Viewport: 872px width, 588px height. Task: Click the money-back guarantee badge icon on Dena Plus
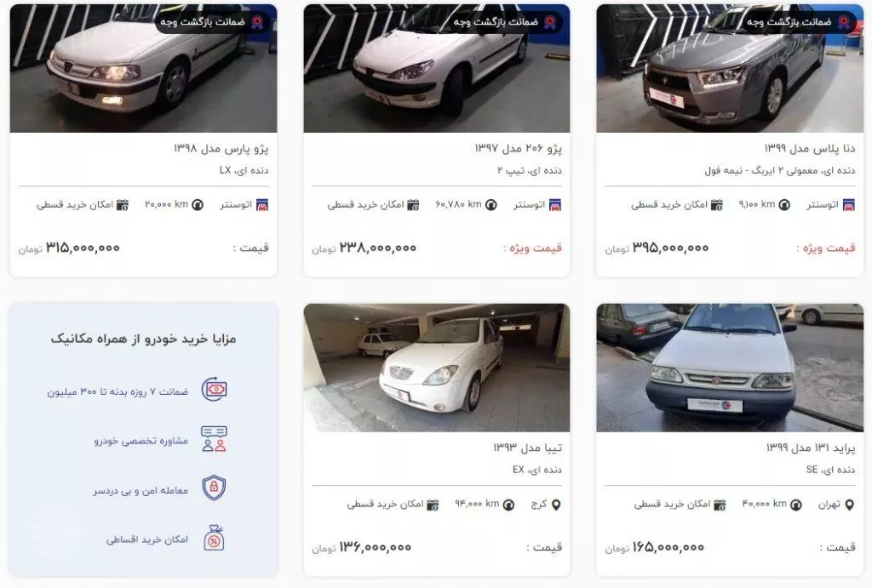[x=844, y=22]
